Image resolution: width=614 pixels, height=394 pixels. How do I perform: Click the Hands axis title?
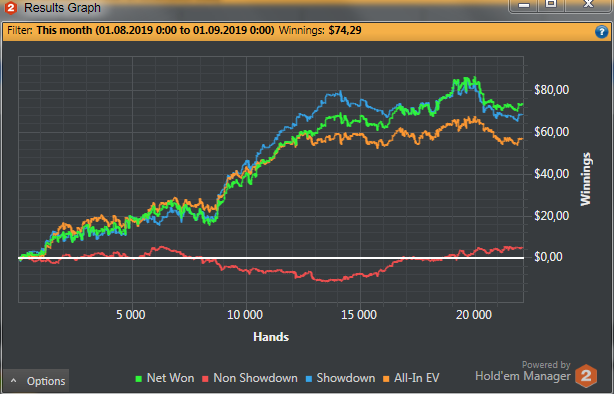pos(271,337)
